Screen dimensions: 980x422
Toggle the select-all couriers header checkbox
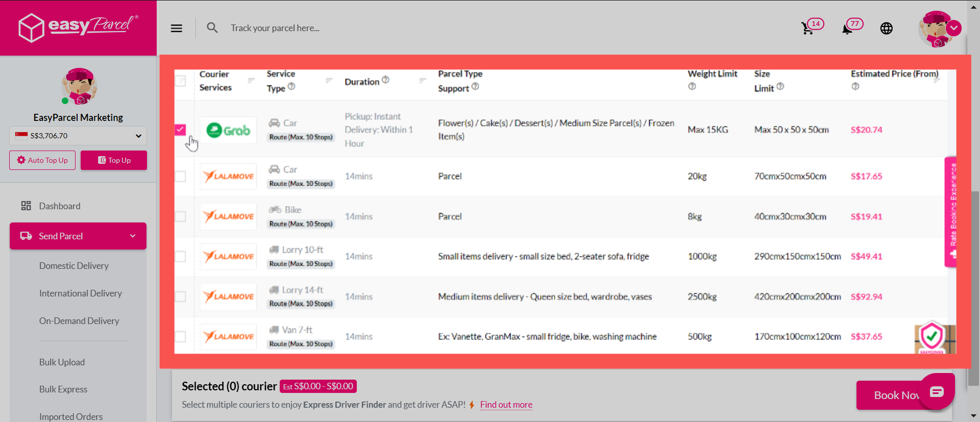point(180,81)
